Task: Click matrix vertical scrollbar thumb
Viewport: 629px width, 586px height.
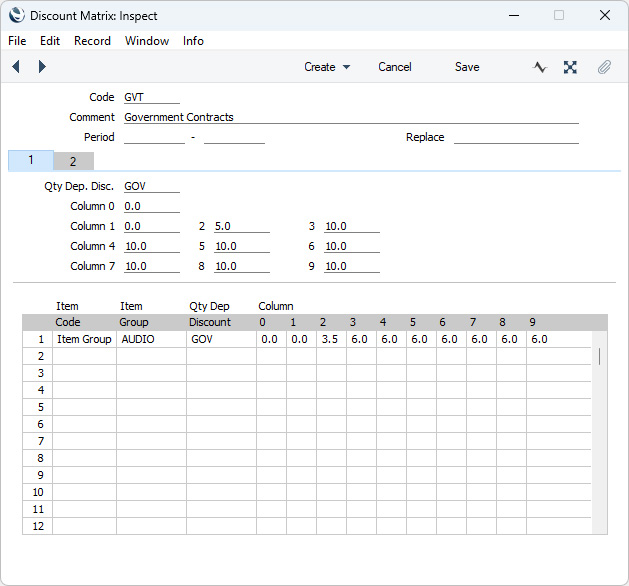Action: [599, 356]
